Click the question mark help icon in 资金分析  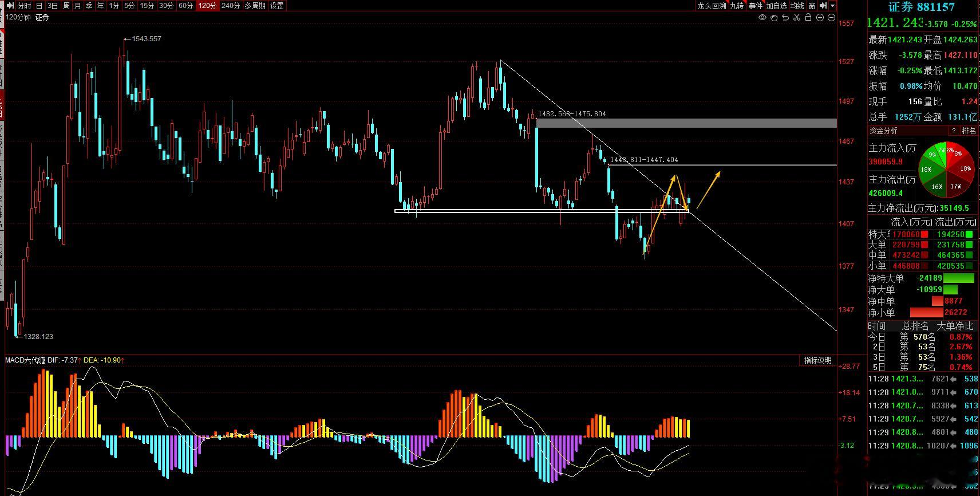point(954,131)
